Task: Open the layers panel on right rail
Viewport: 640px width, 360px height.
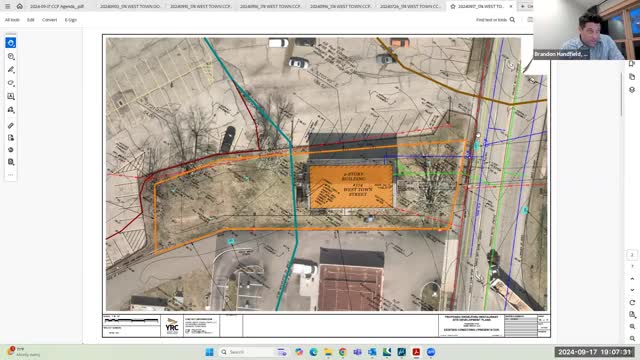Action: 632,90
